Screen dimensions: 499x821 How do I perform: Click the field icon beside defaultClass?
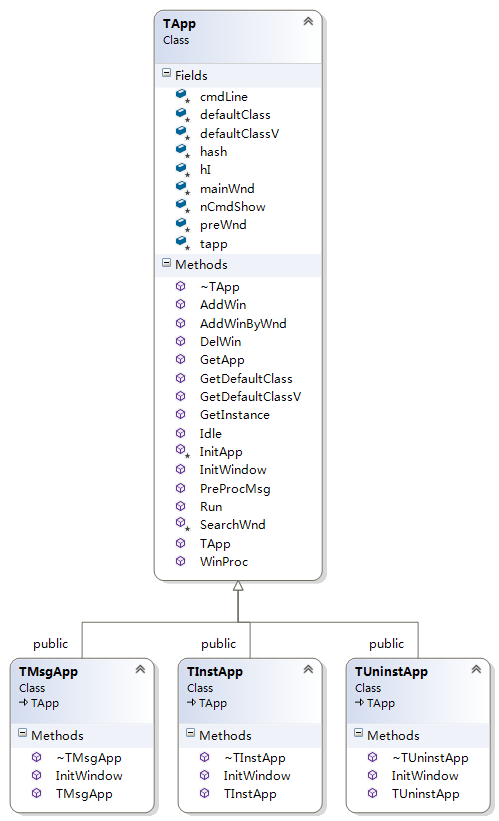tap(182, 114)
